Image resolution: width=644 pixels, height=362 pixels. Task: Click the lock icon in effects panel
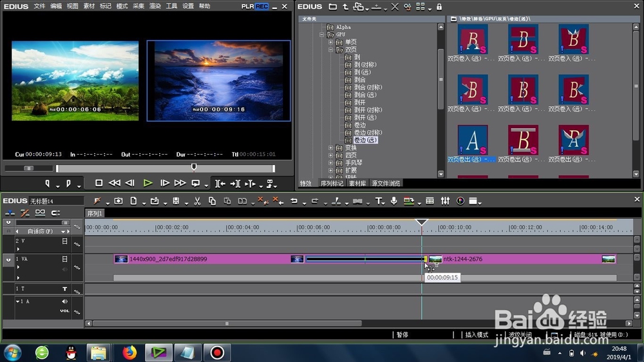(x=439, y=7)
